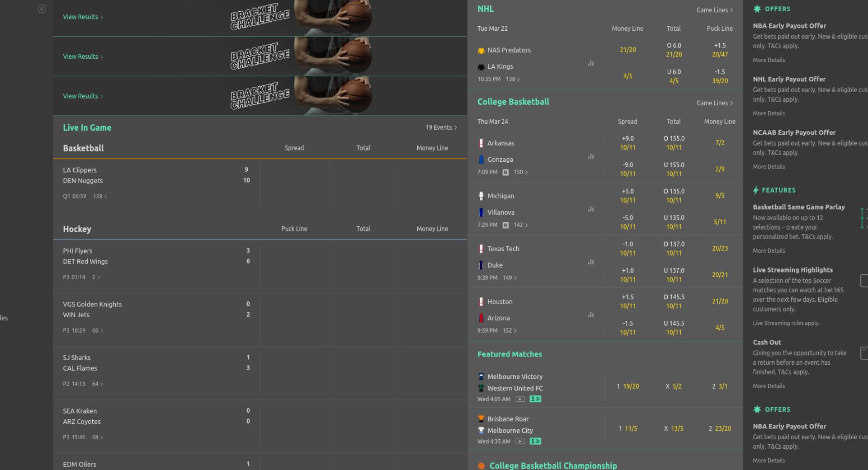Open stats icon for Houston vs Arizona
The image size is (868, 470).
(590, 315)
